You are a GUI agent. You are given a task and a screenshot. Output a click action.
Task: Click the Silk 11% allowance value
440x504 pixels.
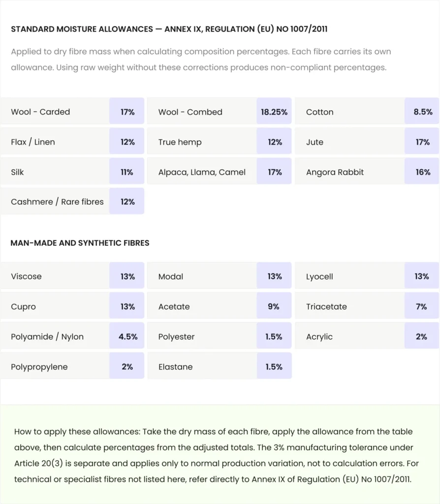click(126, 171)
